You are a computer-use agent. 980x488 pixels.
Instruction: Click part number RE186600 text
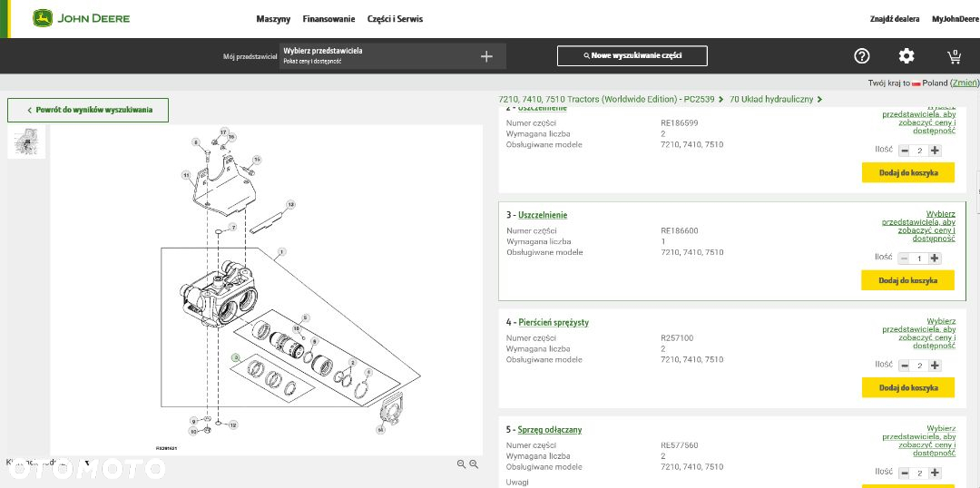pyautogui.click(x=680, y=230)
